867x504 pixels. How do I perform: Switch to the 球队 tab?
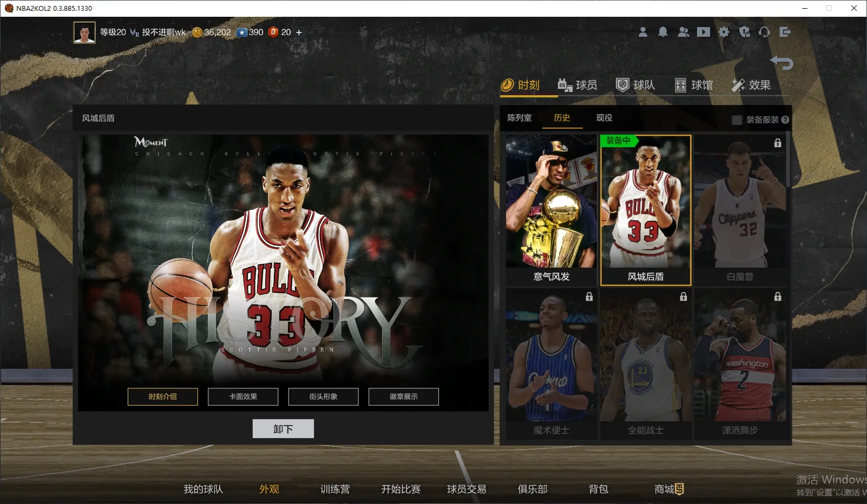[635, 85]
